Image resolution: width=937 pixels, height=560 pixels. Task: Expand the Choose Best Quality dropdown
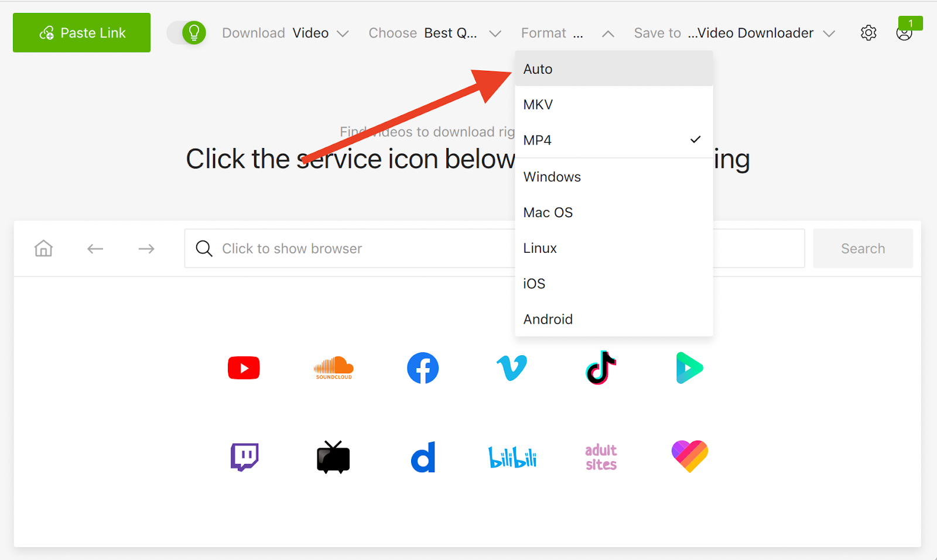[x=435, y=33]
